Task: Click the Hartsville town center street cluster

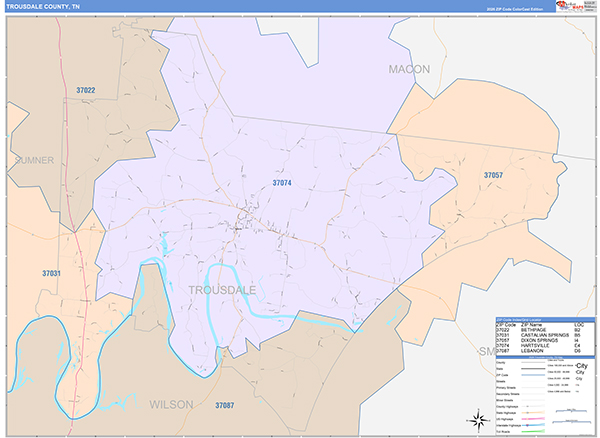Action: [x=245, y=219]
